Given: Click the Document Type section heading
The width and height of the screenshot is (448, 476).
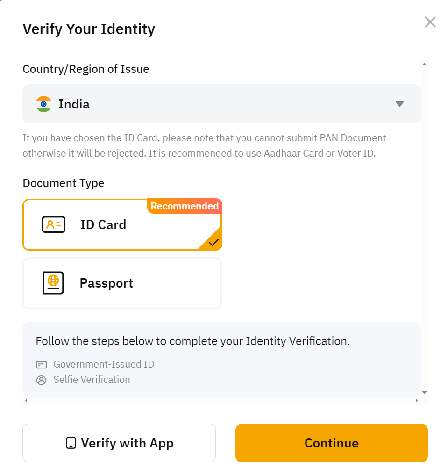Looking at the screenshot, I should click(63, 183).
